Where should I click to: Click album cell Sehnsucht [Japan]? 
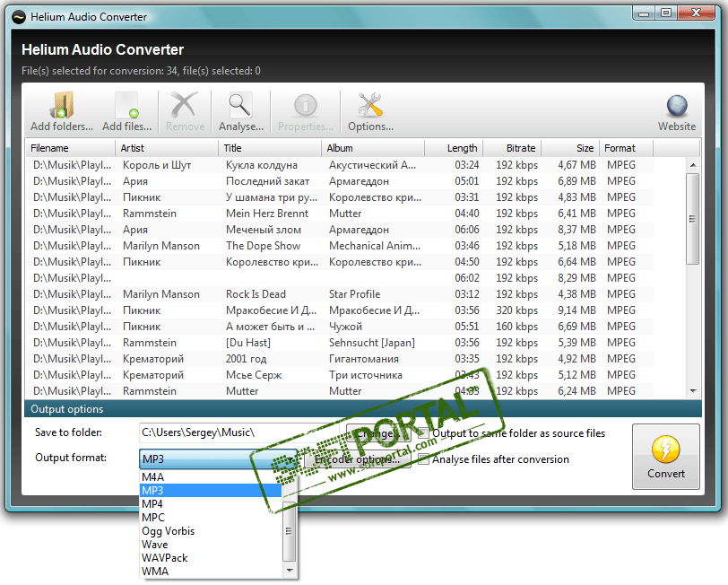coord(372,343)
